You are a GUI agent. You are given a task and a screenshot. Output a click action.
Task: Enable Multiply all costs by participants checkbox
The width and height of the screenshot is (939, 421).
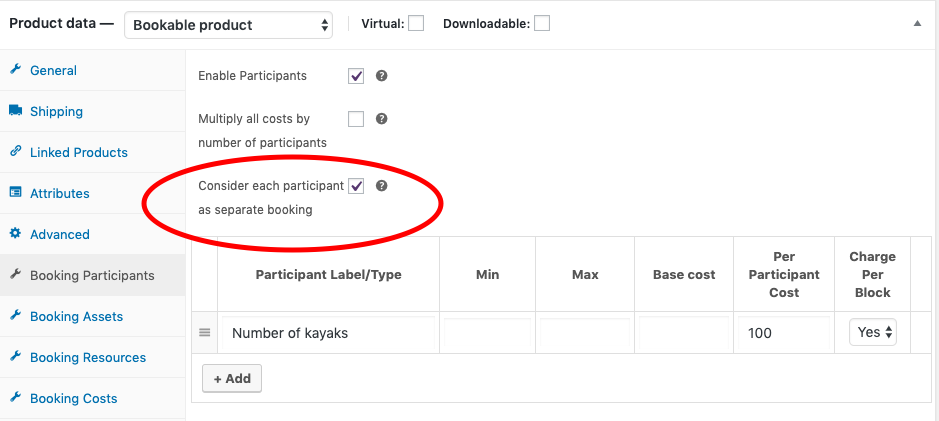(x=356, y=119)
